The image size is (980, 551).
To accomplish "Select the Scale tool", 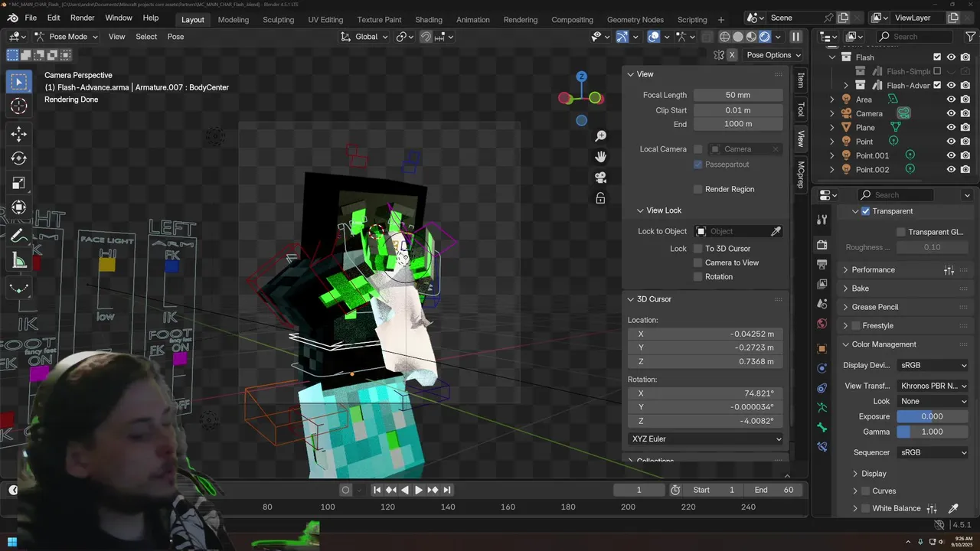I will point(19,183).
